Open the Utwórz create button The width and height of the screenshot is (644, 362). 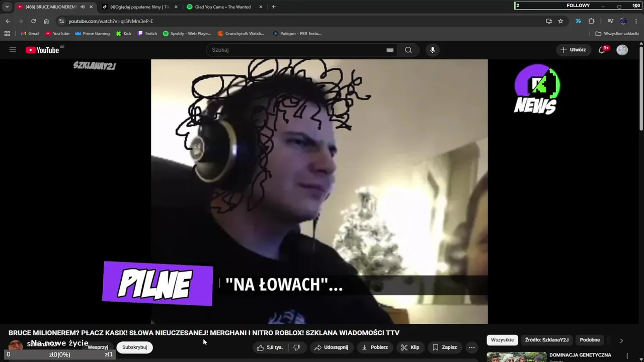pyautogui.click(x=573, y=50)
